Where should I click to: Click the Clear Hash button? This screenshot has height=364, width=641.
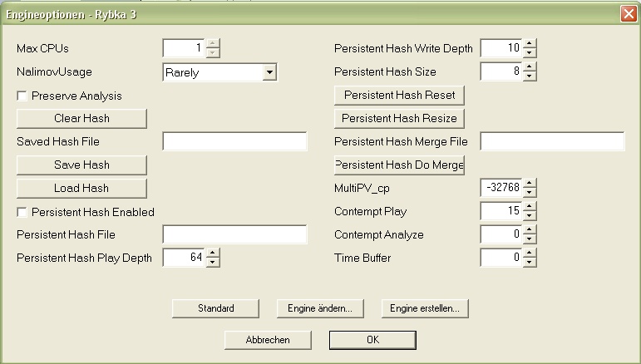[x=81, y=119]
